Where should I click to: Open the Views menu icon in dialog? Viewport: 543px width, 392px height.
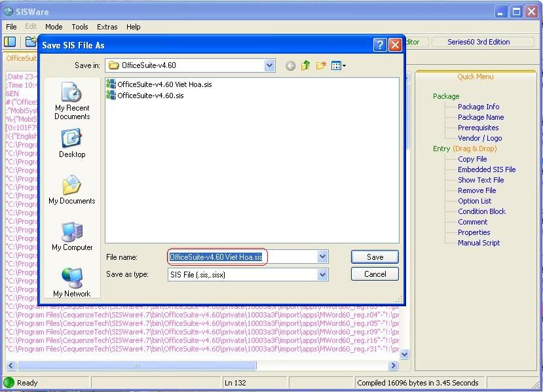click(339, 65)
